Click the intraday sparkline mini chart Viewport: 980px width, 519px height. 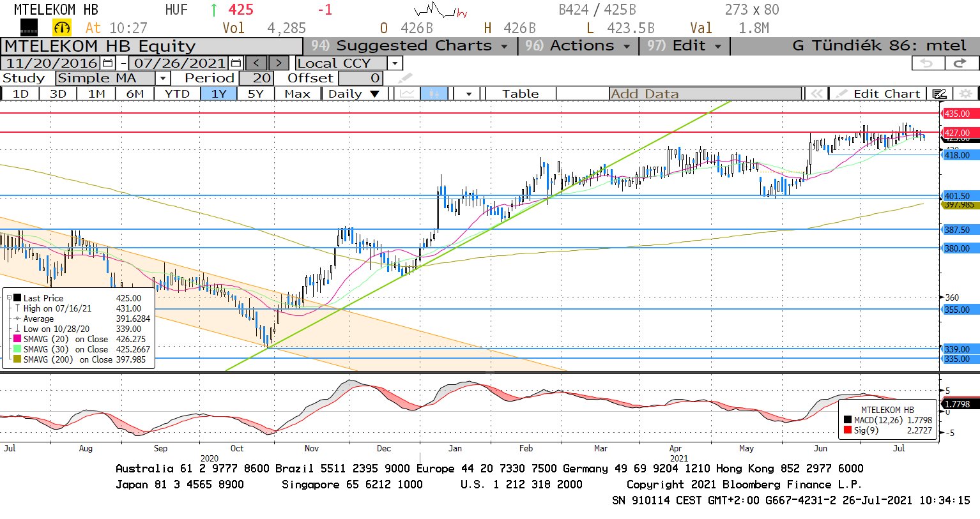point(441,11)
